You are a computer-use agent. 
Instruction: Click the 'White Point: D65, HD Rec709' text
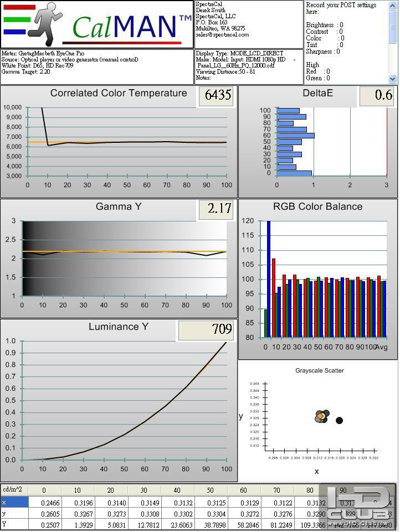tap(37, 66)
